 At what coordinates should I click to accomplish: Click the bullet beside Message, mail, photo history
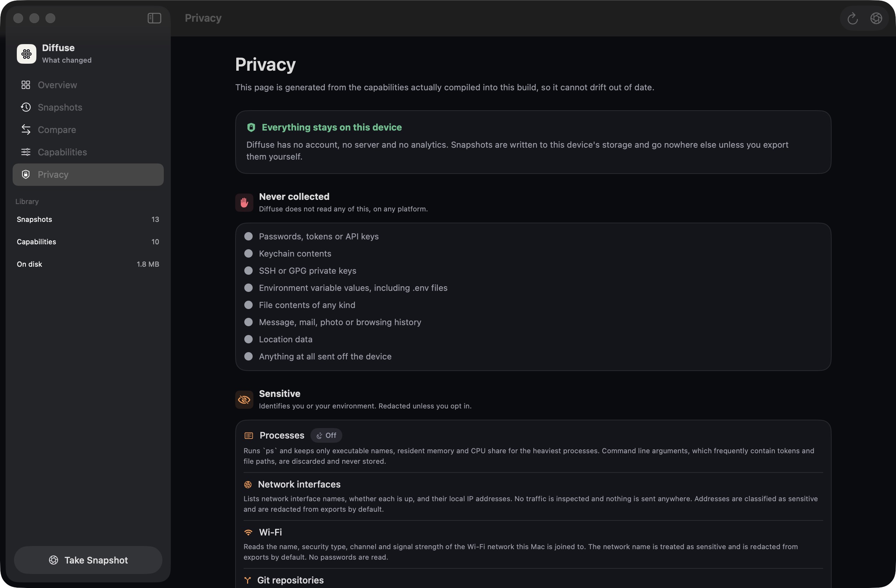coord(248,322)
